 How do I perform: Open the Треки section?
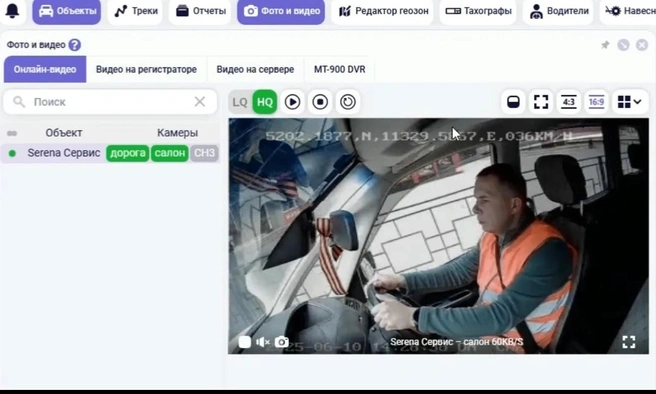[x=135, y=11]
